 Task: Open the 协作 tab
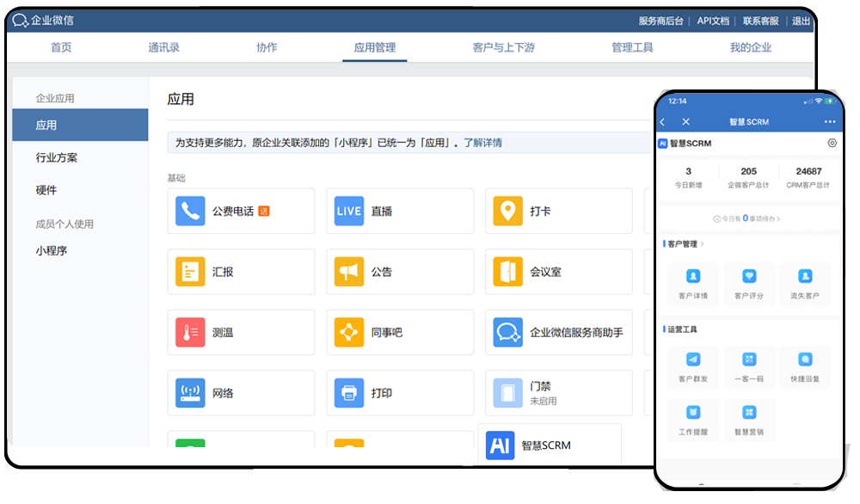tap(267, 47)
